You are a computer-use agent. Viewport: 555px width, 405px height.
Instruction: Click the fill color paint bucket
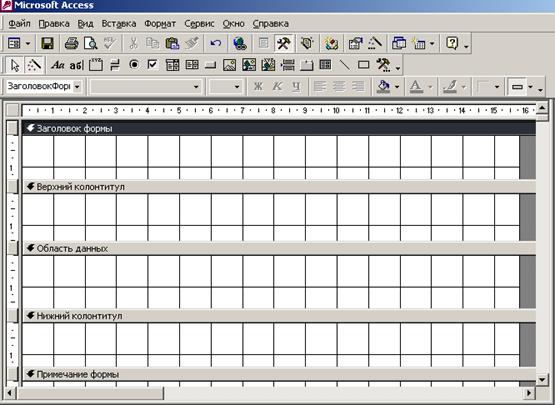[x=384, y=86]
